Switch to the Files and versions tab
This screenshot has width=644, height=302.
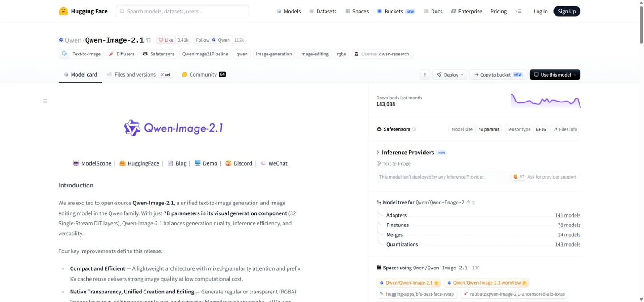139,74
